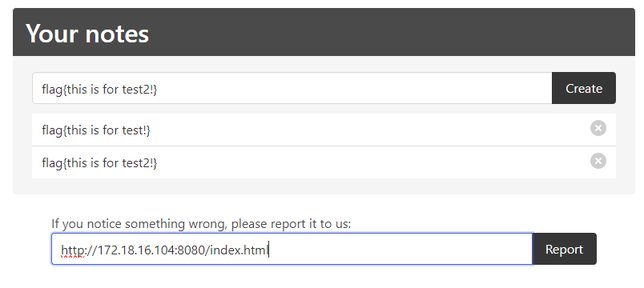This screenshot has width=644, height=288.
Task: Select the first note row "flag{this is for test!}"
Action: pyautogui.click(x=324, y=130)
